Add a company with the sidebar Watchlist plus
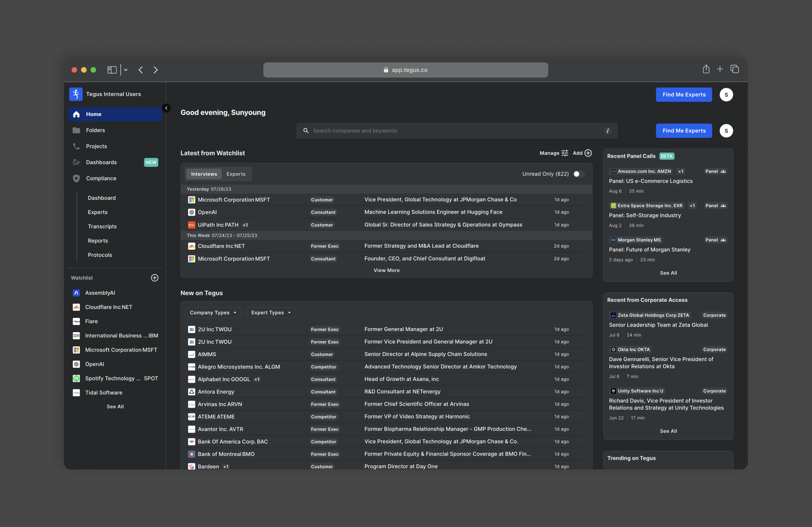 pyautogui.click(x=154, y=278)
